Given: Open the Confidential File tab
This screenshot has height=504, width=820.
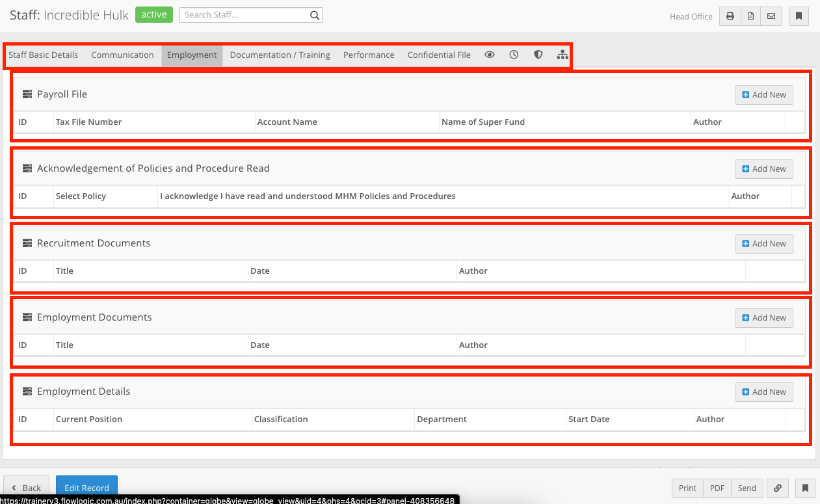Looking at the screenshot, I should pos(439,55).
